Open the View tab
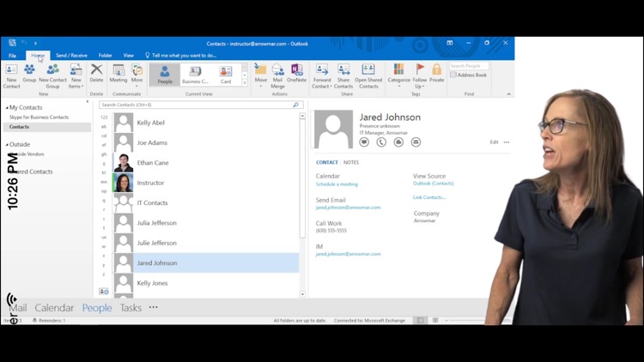The height and width of the screenshot is (362, 644). [x=129, y=56]
